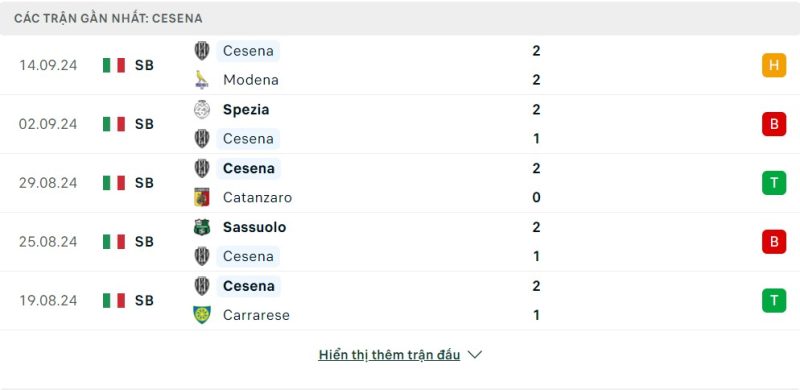Select the Catanzaro team name
800x390 pixels.
pyautogui.click(x=257, y=198)
